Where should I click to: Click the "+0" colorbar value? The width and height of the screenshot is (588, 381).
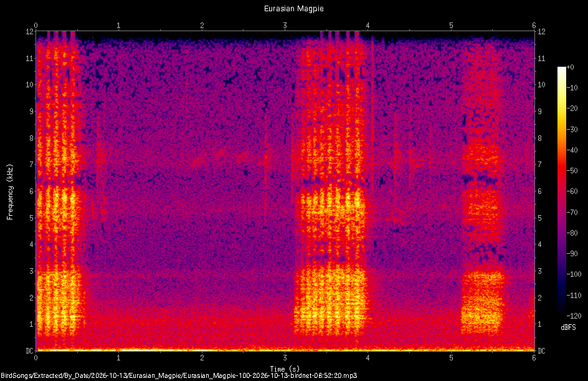570,67
